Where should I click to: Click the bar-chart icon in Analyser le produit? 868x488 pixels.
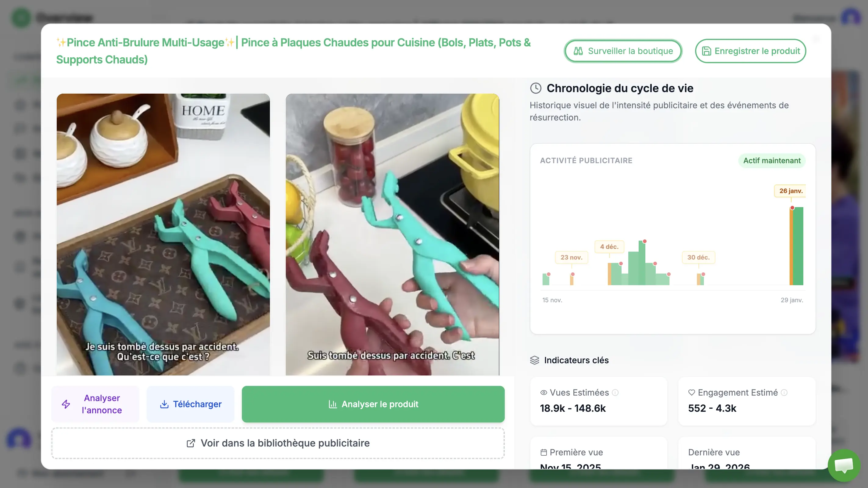click(x=333, y=404)
